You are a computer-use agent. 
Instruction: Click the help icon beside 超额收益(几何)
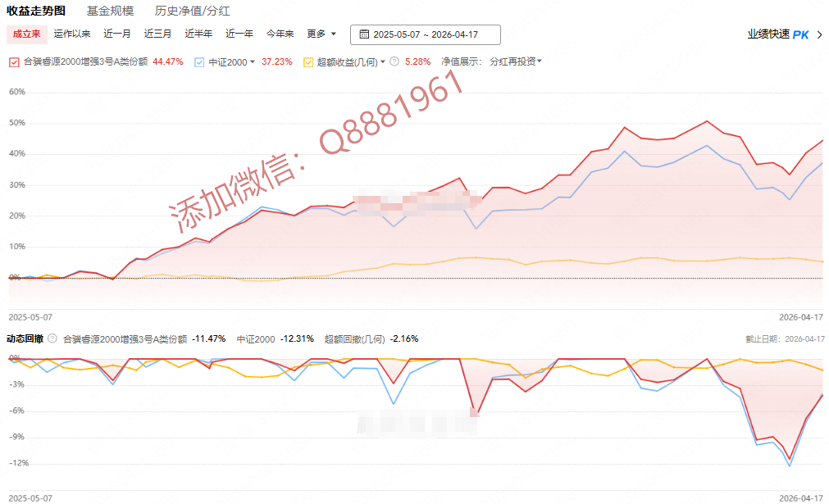[394, 61]
